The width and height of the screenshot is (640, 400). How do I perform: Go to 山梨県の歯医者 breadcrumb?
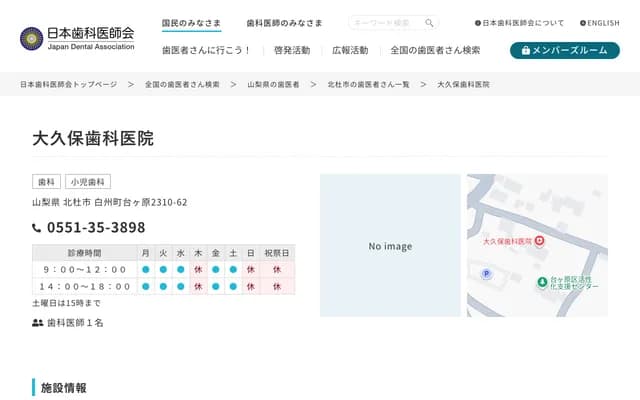[273, 85]
